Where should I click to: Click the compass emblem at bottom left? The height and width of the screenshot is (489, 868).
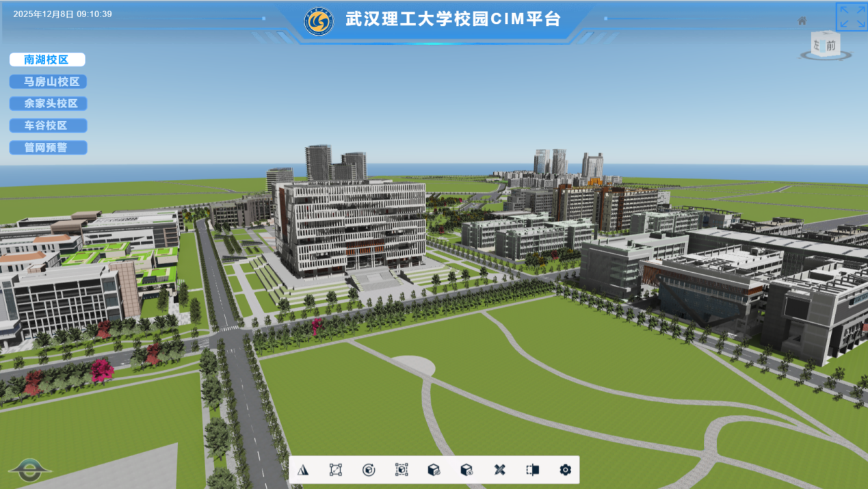pyautogui.click(x=29, y=468)
